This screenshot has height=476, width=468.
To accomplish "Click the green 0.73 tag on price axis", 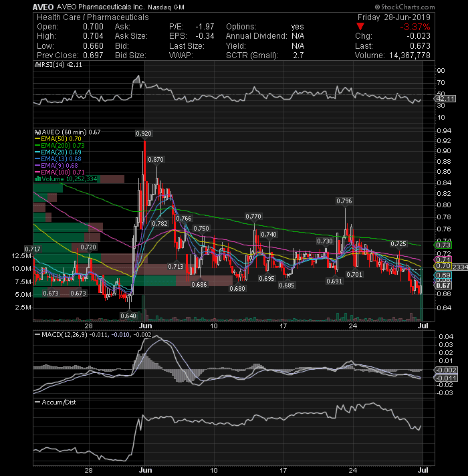I will tap(443, 245).
